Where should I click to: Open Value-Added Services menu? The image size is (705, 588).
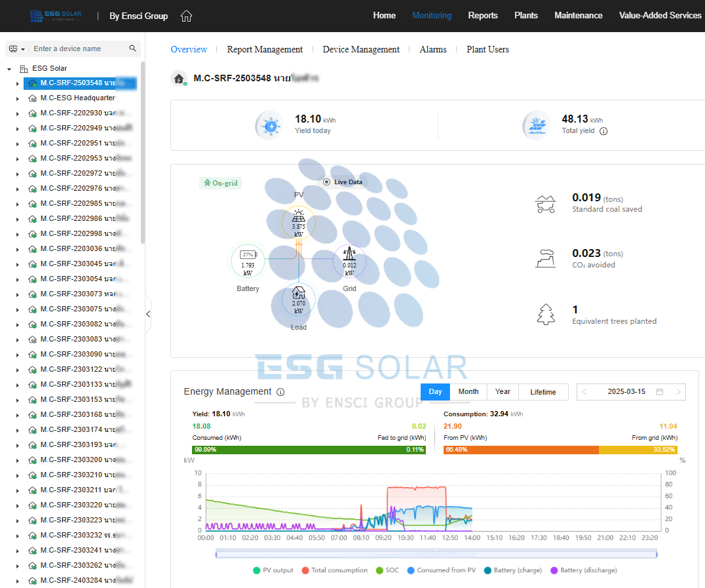coord(660,15)
